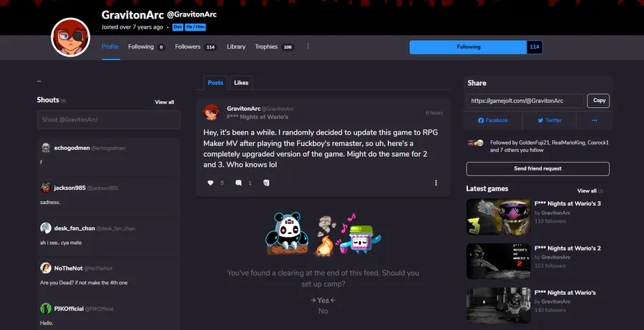Open echogodmen's profile name link
The image size is (644, 330).
point(72,148)
